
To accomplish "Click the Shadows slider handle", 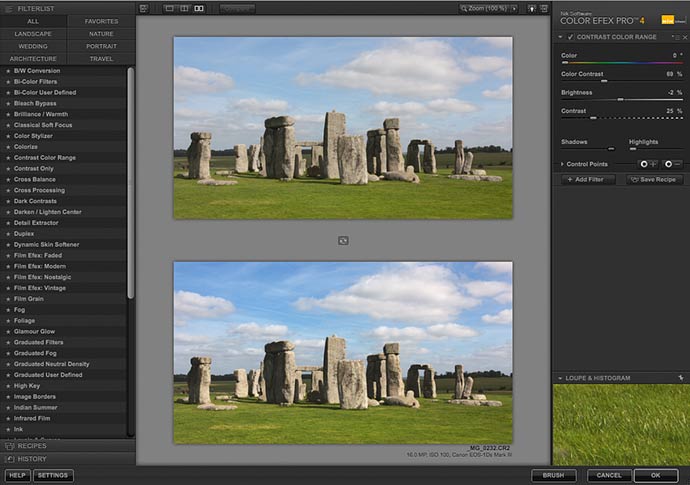I will [611, 149].
